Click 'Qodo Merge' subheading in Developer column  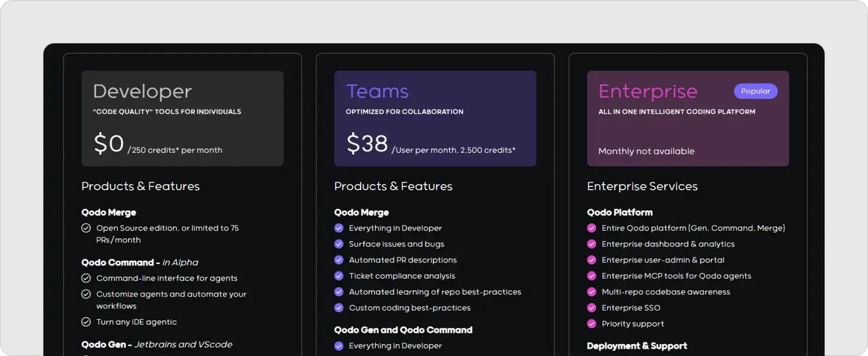click(x=108, y=212)
